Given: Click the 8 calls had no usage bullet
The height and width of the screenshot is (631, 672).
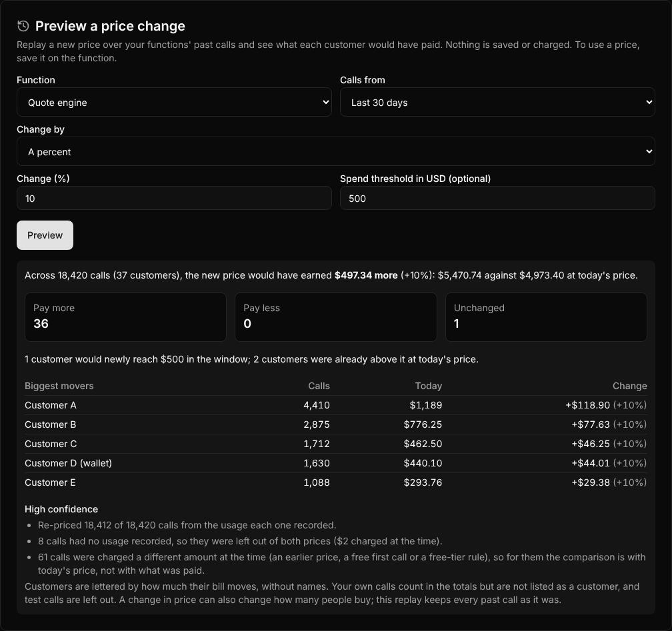Looking at the screenshot, I should coord(240,540).
